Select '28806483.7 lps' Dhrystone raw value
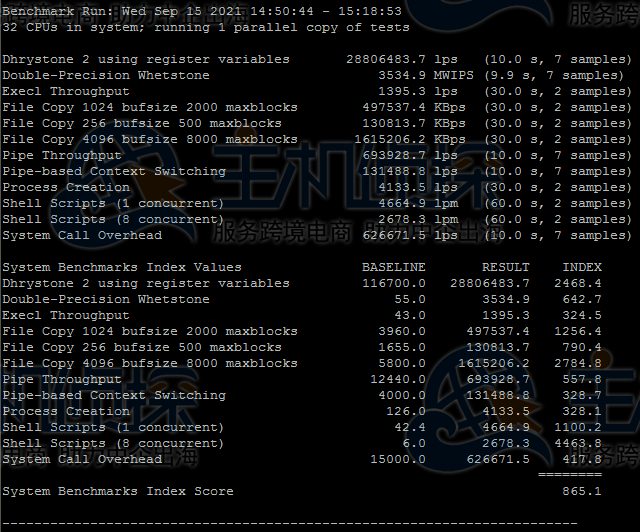The width and height of the screenshot is (640, 532). [402, 59]
